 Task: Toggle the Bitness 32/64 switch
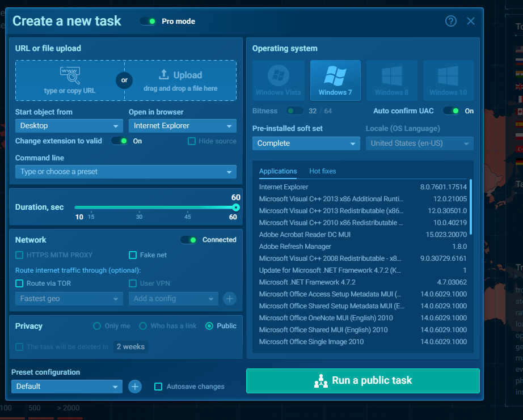coord(295,111)
